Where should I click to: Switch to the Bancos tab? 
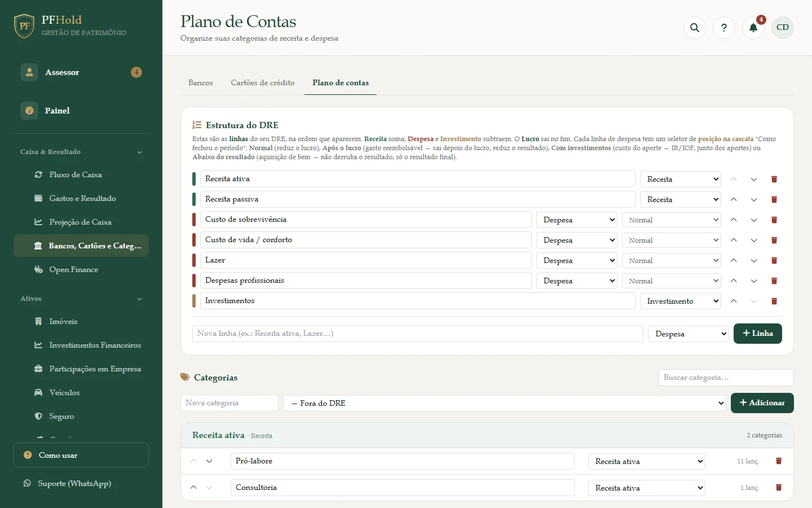click(x=201, y=83)
